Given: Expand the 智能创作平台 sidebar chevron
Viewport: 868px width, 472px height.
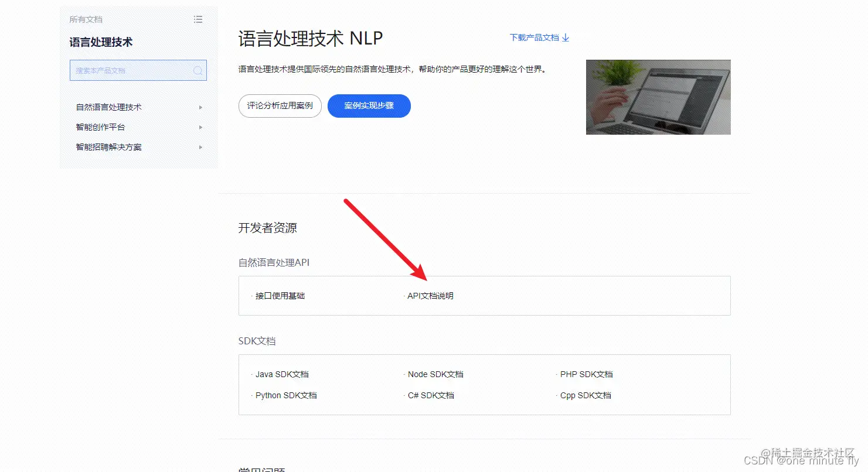Looking at the screenshot, I should (200, 127).
